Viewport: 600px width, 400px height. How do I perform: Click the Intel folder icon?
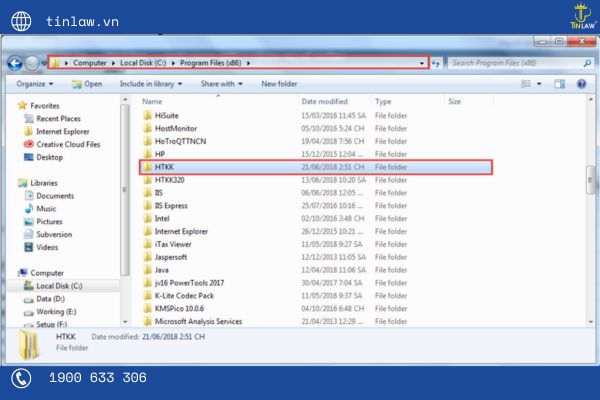click(x=147, y=218)
